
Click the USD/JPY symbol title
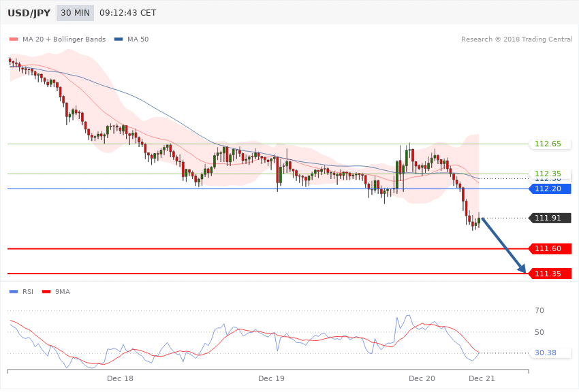pos(29,13)
